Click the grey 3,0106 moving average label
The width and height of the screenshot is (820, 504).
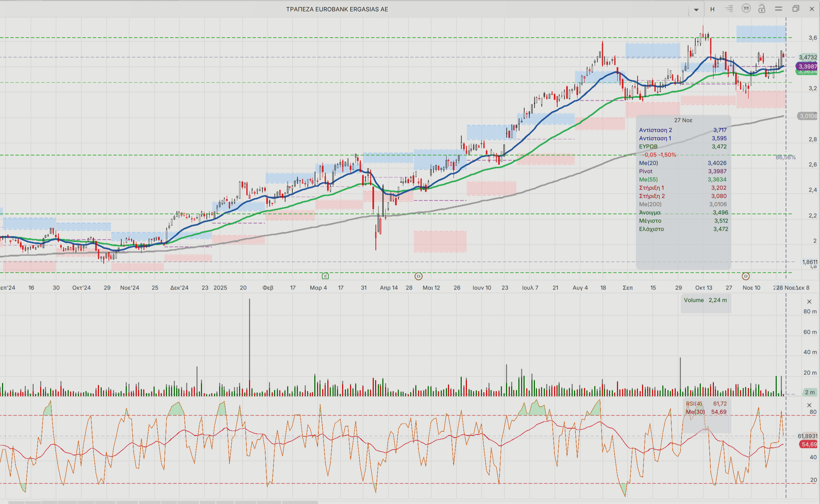[808, 116]
